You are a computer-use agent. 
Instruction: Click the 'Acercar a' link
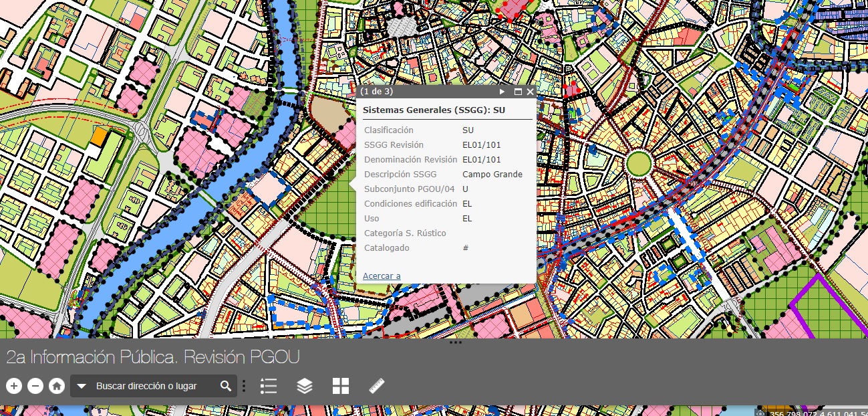pos(382,276)
